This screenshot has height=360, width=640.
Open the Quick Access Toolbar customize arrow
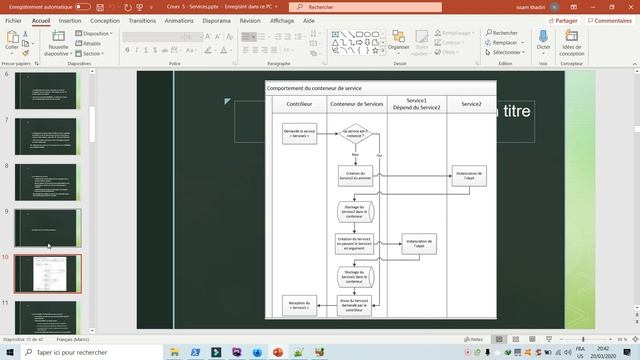[x=151, y=7]
